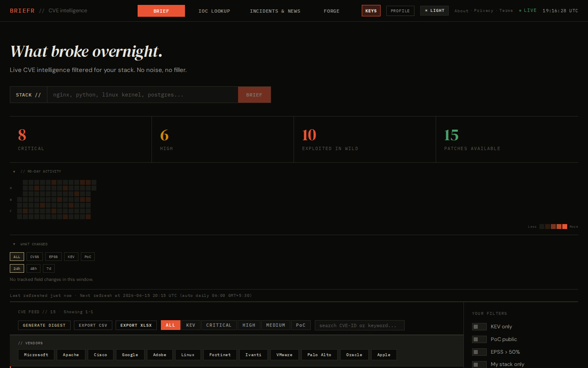Click the brightest 'More' legend swatch
Screen dimensions: 588x368
pyautogui.click(x=565, y=227)
